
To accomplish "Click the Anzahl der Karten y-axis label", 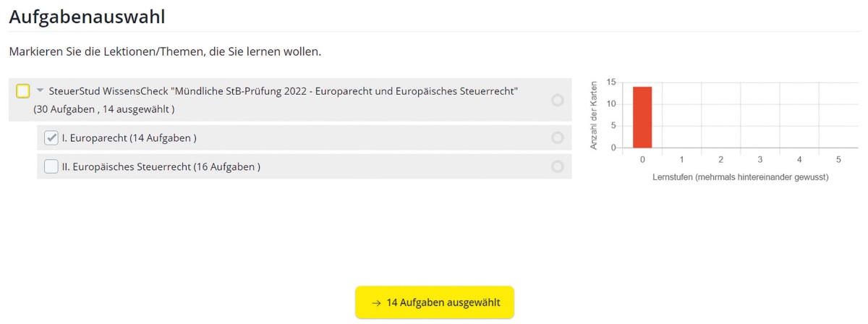I will 594,114.
